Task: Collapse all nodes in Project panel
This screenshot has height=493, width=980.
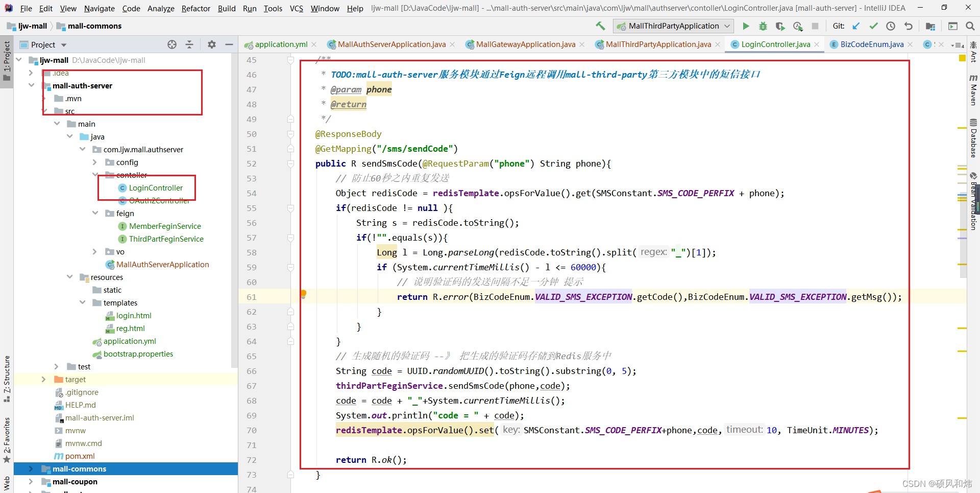Action: 189,44
